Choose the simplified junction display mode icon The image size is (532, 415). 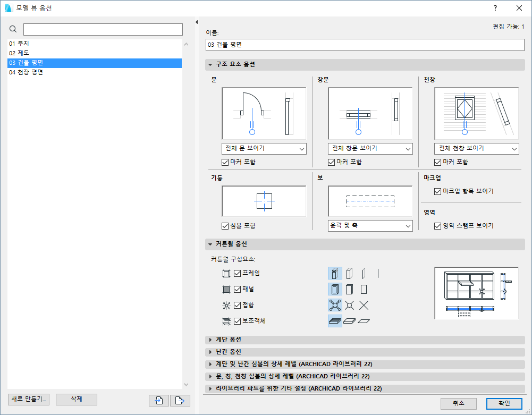(x=349, y=305)
